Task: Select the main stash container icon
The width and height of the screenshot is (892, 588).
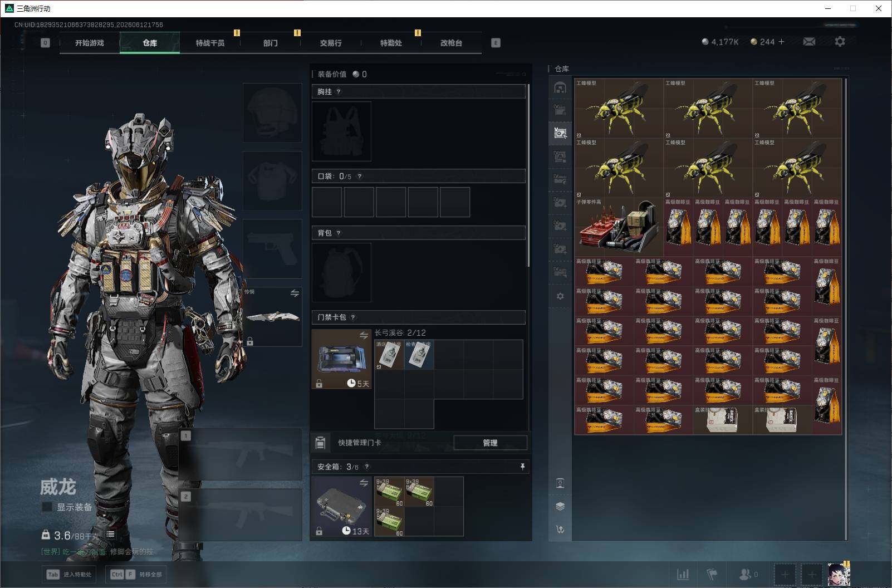Action: click(560, 87)
